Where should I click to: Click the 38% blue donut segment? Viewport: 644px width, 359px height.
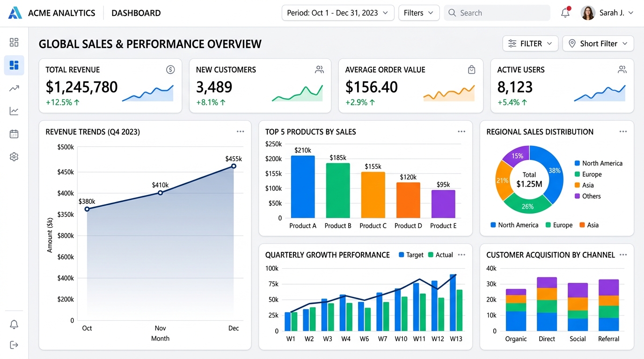point(554,171)
